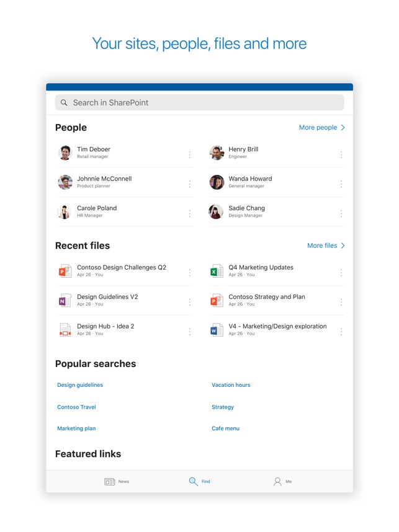Select the name Carole Poland
The width and height of the screenshot is (399, 532).
tap(97, 208)
